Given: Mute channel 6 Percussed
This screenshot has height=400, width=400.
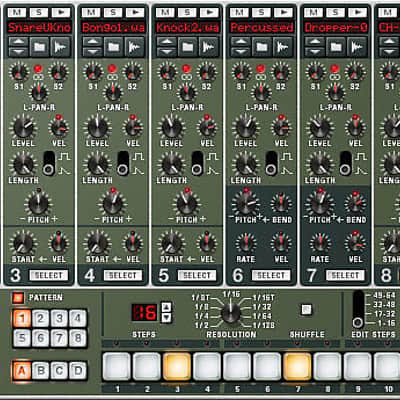Looking at the screenshot, I should tap(239, 12).
